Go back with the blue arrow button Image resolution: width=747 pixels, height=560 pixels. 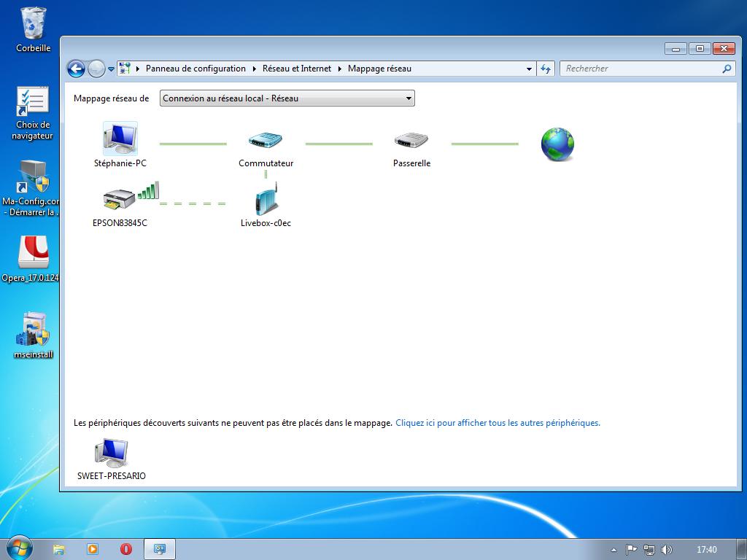click(x=76, y=69)
